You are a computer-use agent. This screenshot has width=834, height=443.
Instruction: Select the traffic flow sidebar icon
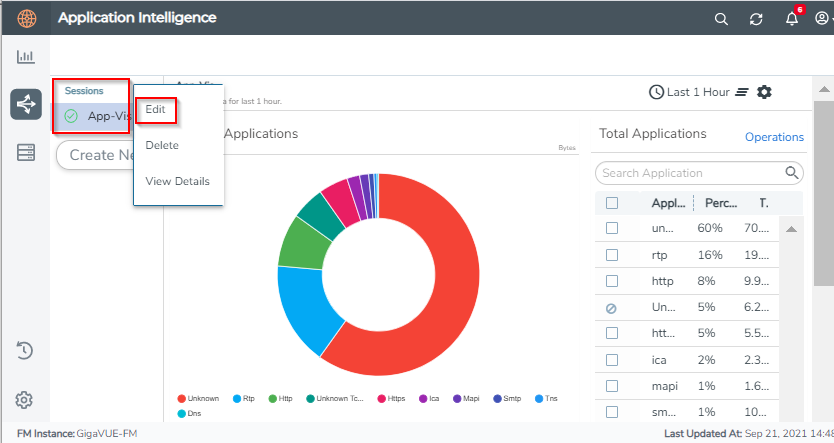tap(26, 104)
